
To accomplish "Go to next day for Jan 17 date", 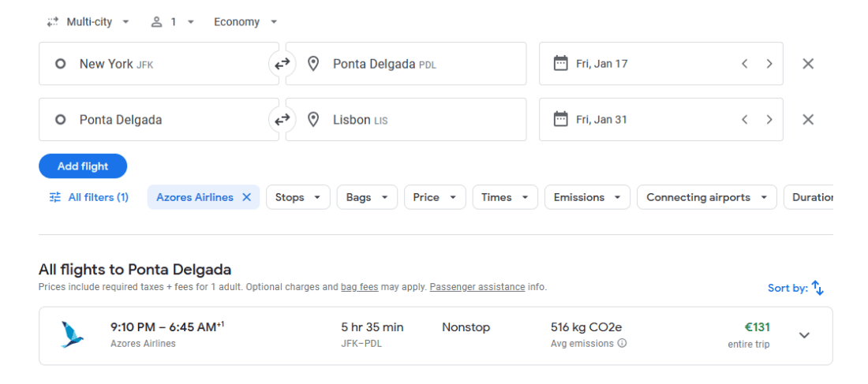I will coord(769,64).
